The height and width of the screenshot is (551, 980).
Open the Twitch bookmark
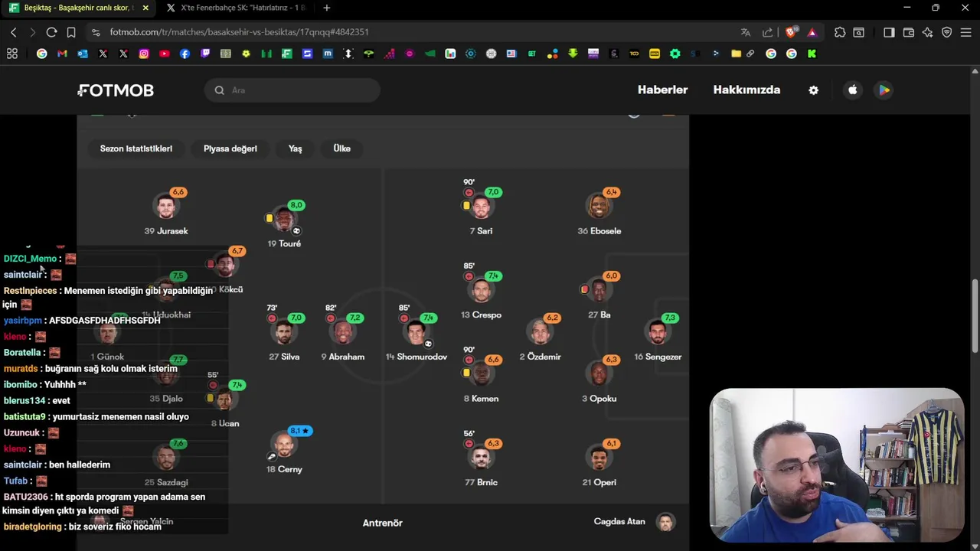(x=205, y=54)
